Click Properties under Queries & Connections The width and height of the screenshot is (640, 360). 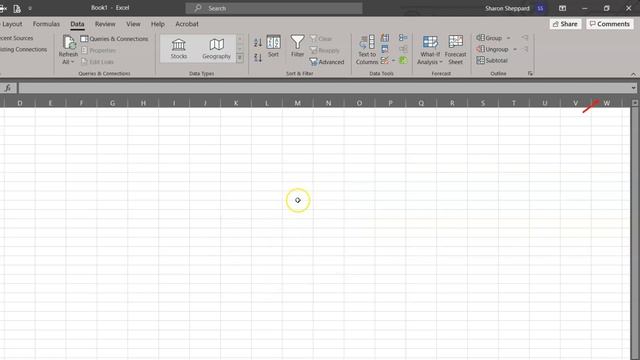pos(98,50)
